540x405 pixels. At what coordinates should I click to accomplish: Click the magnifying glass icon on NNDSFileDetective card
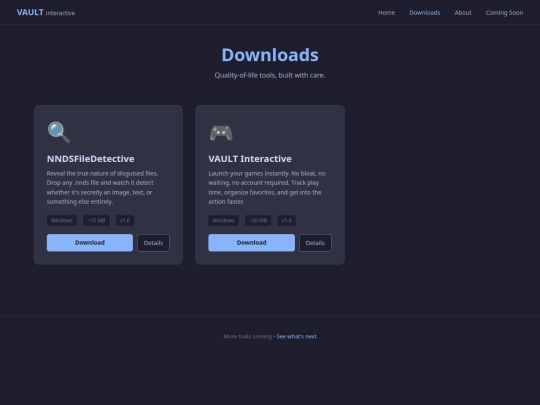(59, 132)
